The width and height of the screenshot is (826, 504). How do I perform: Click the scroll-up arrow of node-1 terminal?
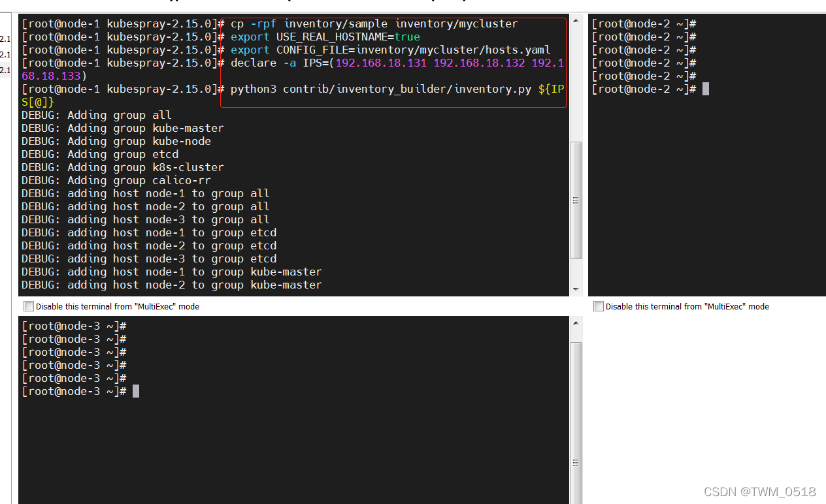coord(576,21)
